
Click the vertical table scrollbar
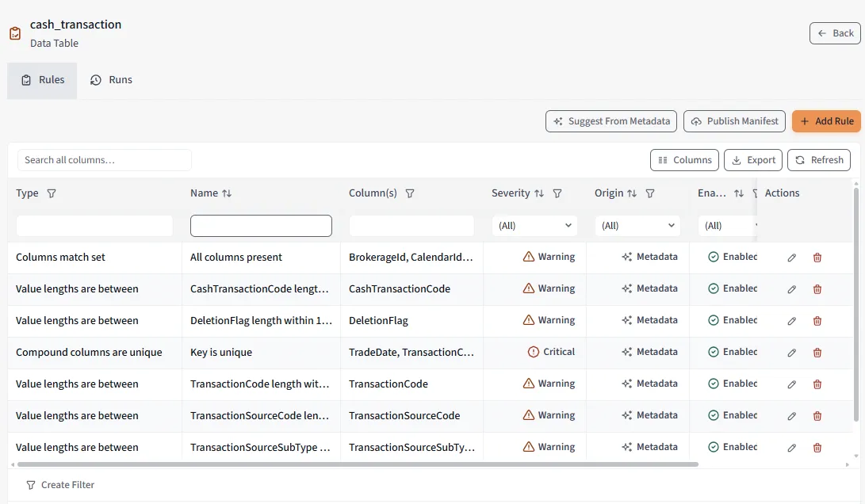[x=856, y=304]
